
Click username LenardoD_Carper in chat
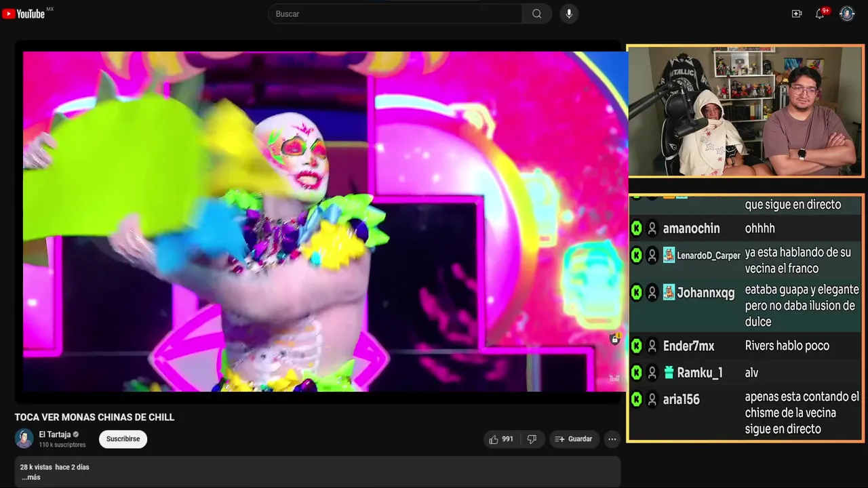(x=709, y=256)
